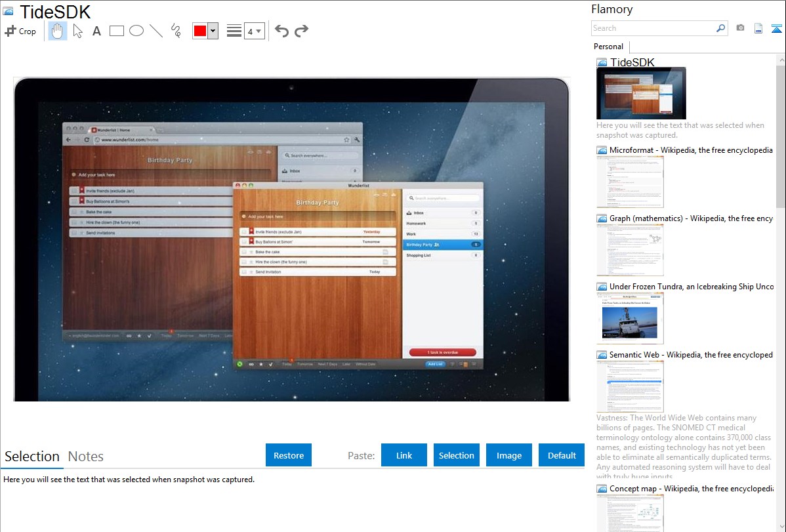Undo the last annotation
Image resolution: width=786 pixels, height=532 pixels.
[281, 31]
